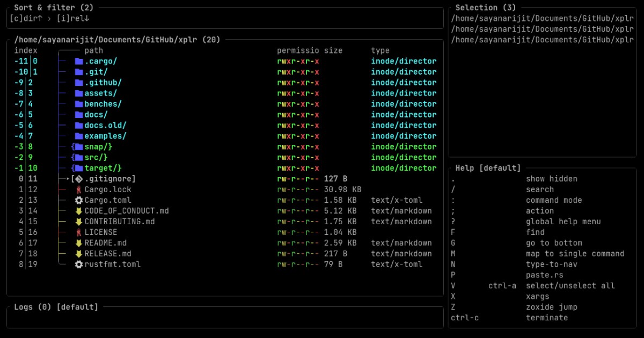Screen dimensions: 644x338
Task: Select the first path in Selection panel
Action: tap(542, 18)
